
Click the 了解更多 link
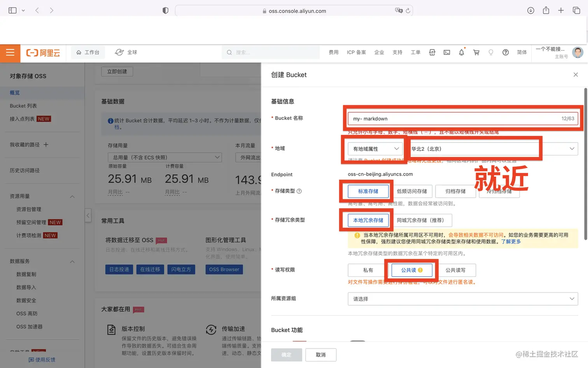(511, 241)
